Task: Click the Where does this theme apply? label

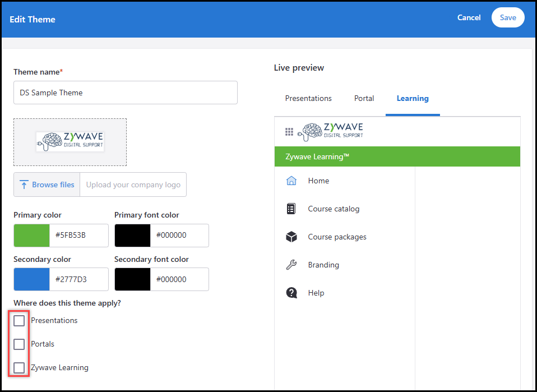Action: point(67,303)
